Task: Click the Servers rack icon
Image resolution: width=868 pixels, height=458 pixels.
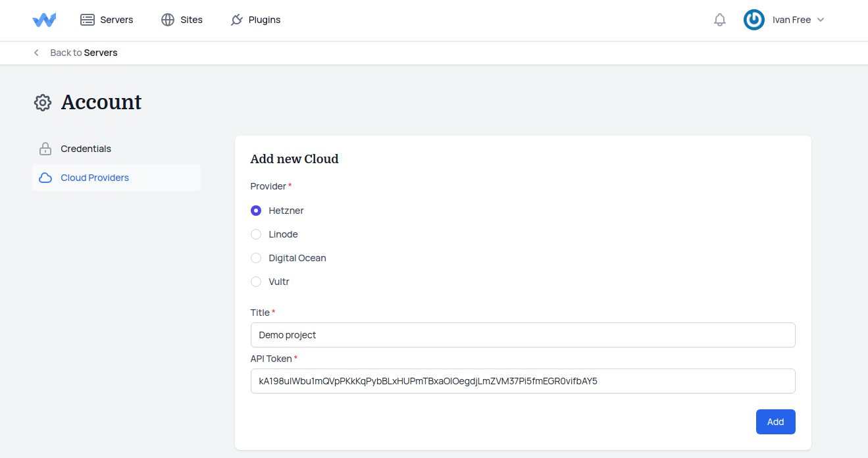Action: point(88,20)
